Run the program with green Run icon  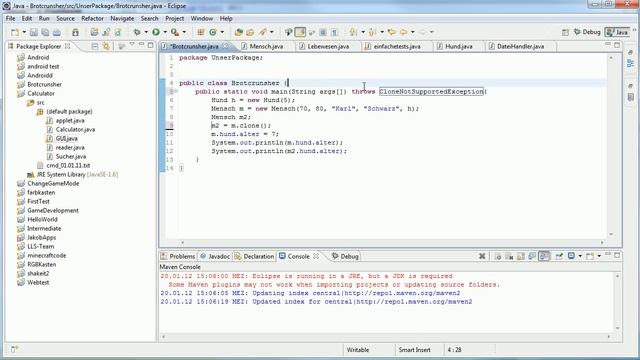(156, 32)
